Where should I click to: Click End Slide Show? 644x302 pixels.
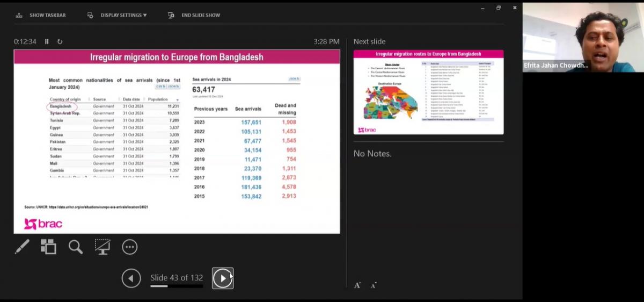click(194, 15)
